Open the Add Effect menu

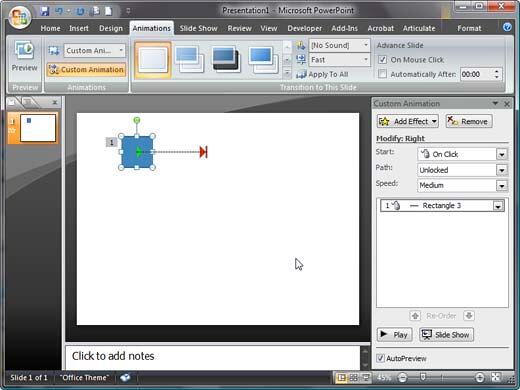click(408, 121)
